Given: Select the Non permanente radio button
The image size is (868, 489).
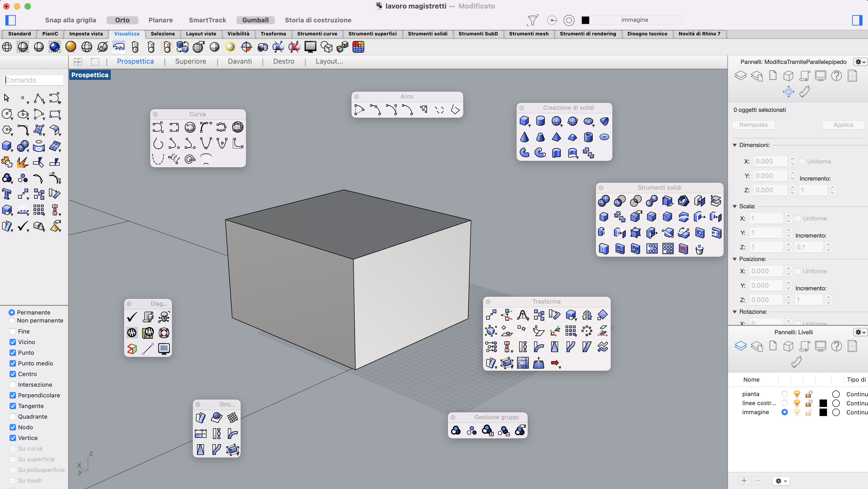Looking at the screenshot, I should [x=12, y=320].
